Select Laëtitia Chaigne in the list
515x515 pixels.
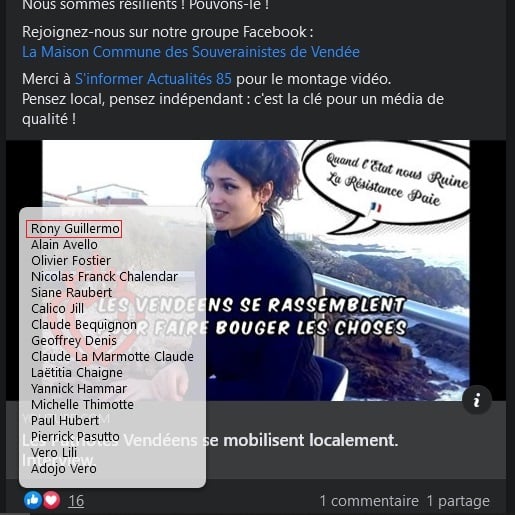77,373
